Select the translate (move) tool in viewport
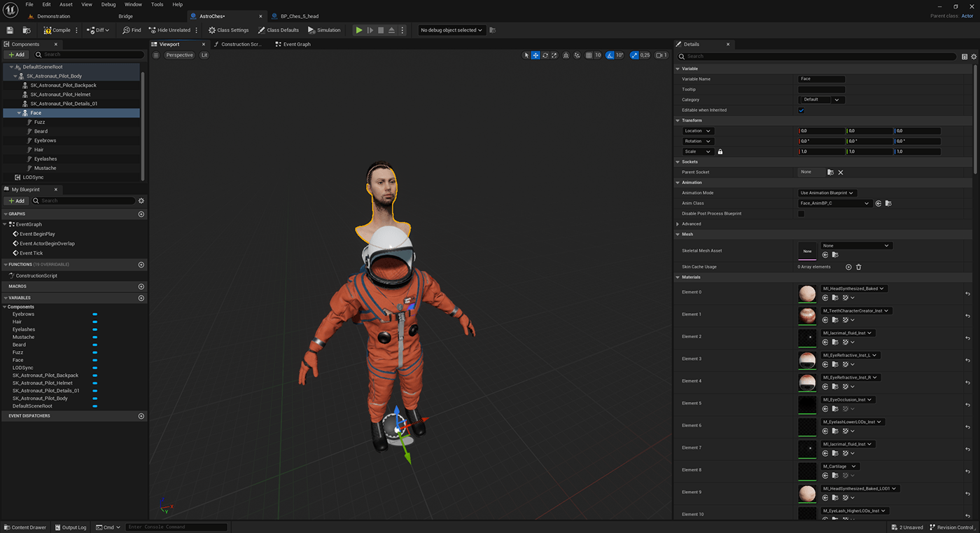 click(x=535, y=55)
